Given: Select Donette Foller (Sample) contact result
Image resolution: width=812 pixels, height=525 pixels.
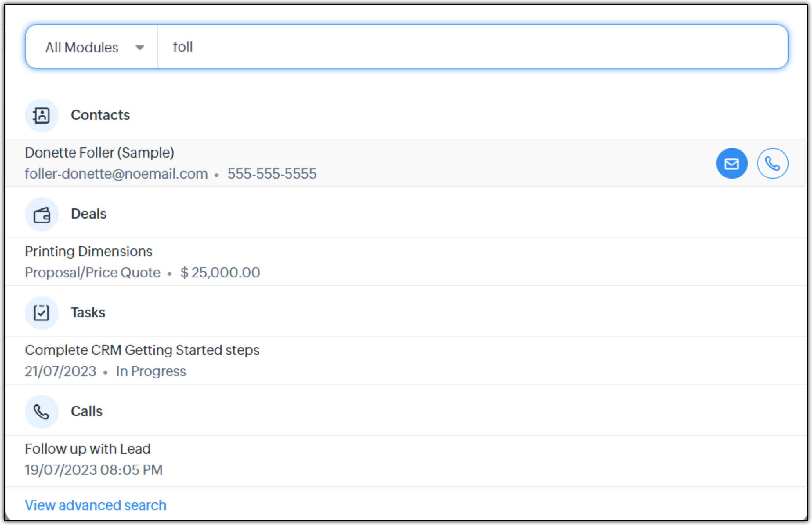Looking at the screenshot, I should coord(99,152).
